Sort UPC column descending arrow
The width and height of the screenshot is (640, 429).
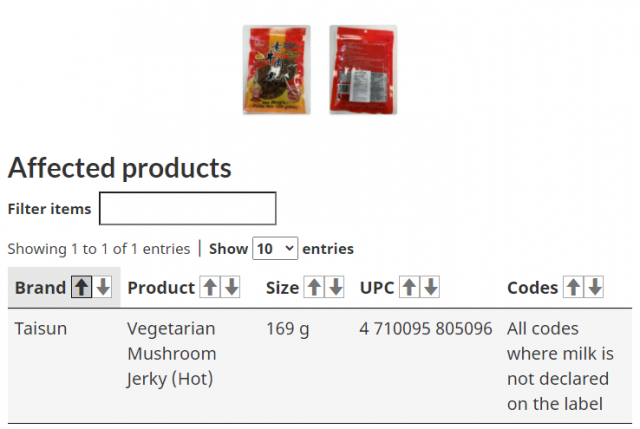431,287
